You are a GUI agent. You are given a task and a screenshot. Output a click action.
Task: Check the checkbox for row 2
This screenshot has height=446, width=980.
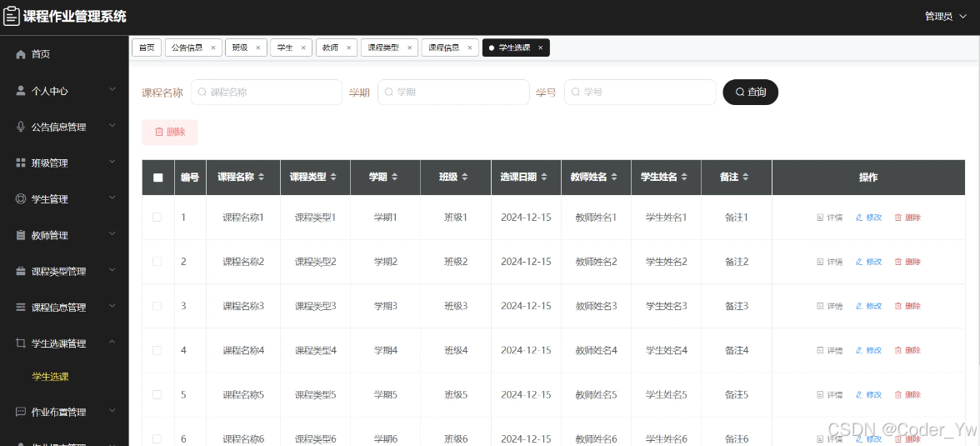(x=157, y=262)
